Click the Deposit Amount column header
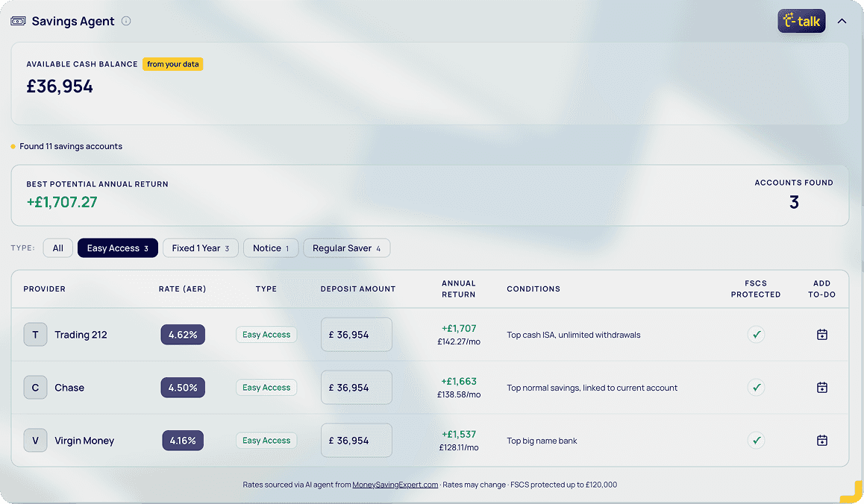864x504 pixels. coord(358,289)
